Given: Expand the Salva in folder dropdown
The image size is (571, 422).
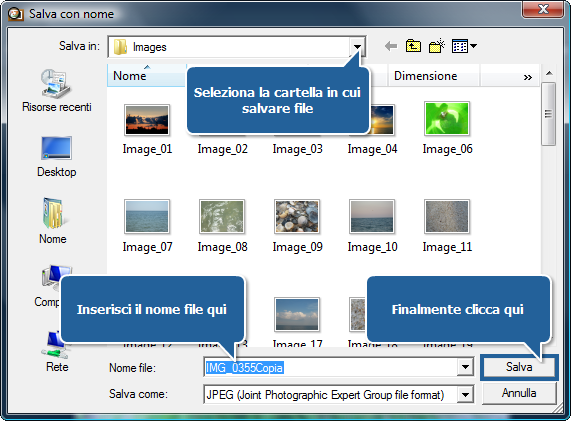Looking at the screenshot, I should (x=357, y=47).
